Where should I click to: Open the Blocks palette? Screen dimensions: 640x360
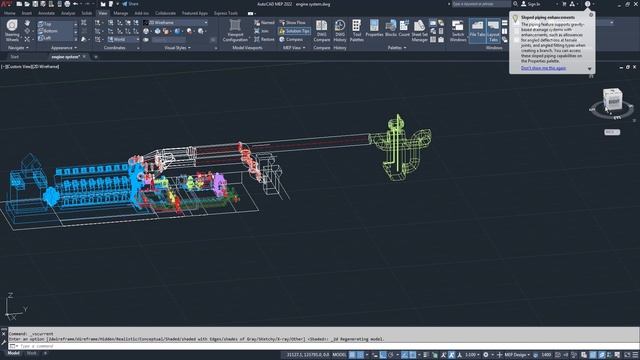coord(391,29)
